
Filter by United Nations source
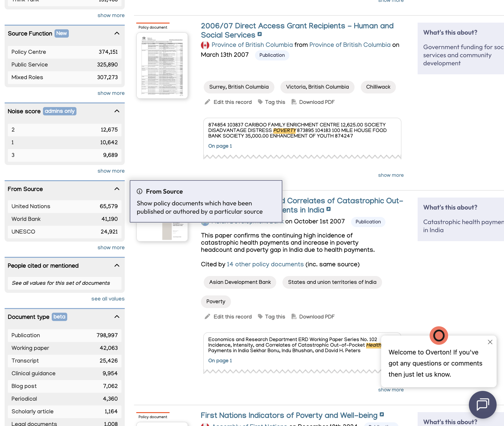click(64, 207)
